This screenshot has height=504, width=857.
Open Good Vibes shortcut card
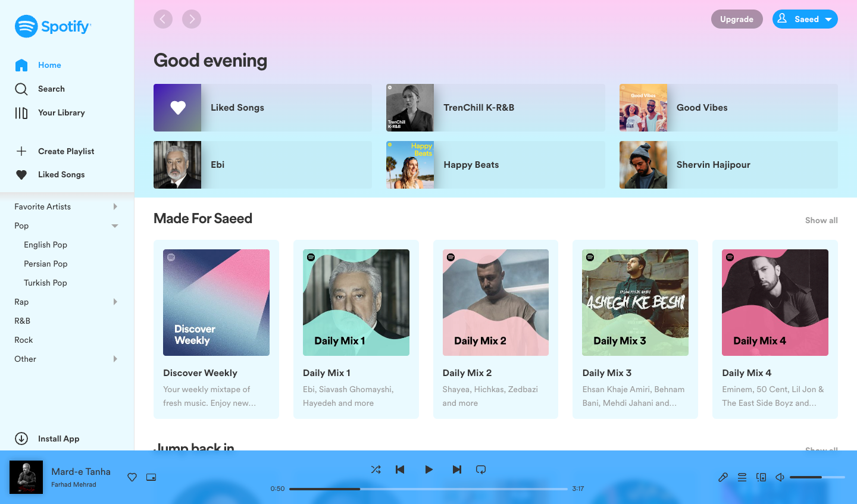[x=728, y=108]
